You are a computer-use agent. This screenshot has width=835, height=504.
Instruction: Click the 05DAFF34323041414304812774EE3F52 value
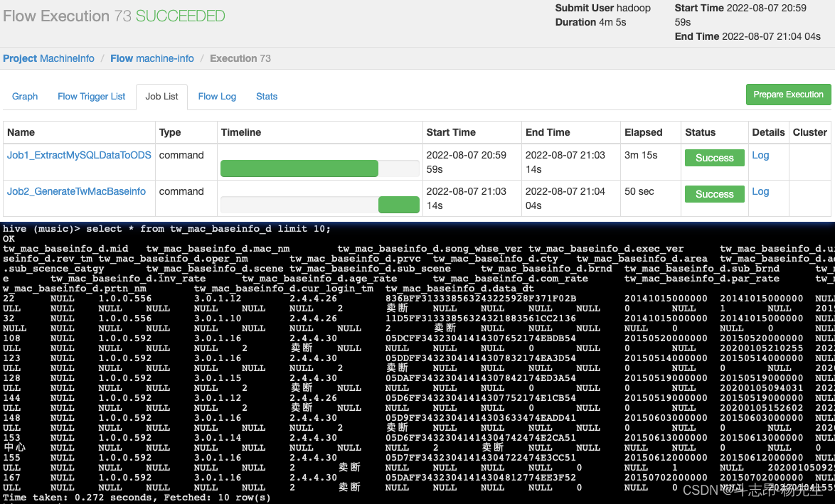pos(481,478)
